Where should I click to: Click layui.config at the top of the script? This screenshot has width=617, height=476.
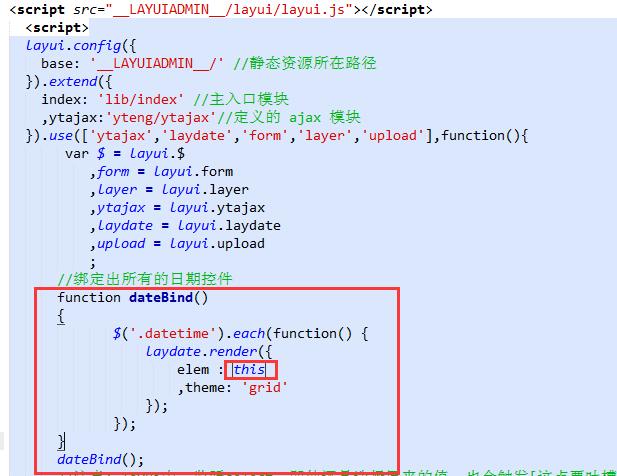73,46
